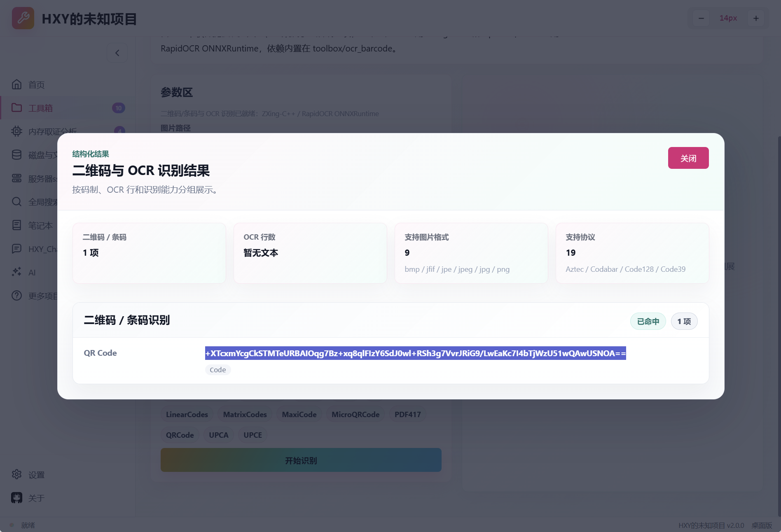Open the server stack icon

tap(16, 178)
